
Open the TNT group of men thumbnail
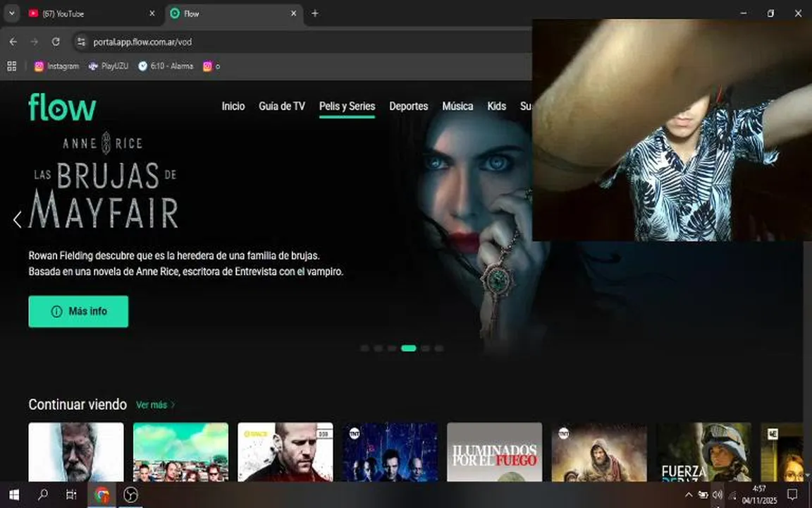(x=390, y=452)
